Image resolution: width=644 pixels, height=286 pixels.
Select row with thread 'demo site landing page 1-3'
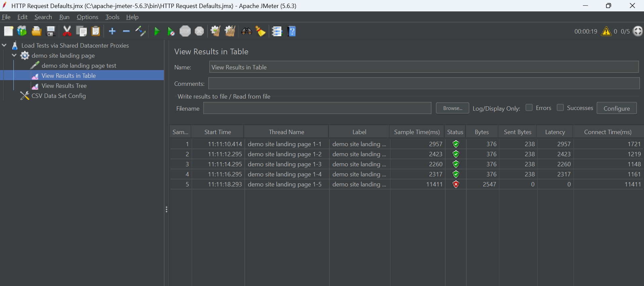pos(407,164)
